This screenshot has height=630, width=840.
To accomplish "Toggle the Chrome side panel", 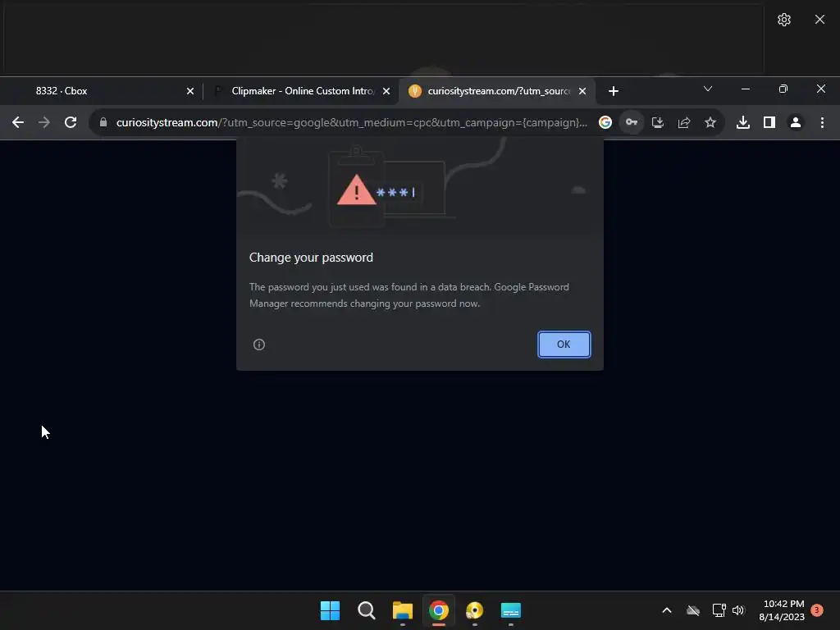I will [769, 122].
